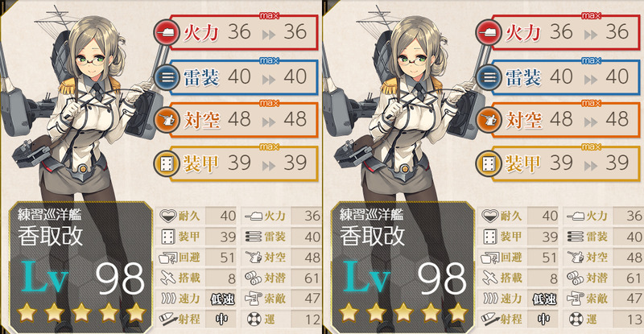Click the heart 耐久 icon in left card
644x334 pixels.
pos(167,216)
